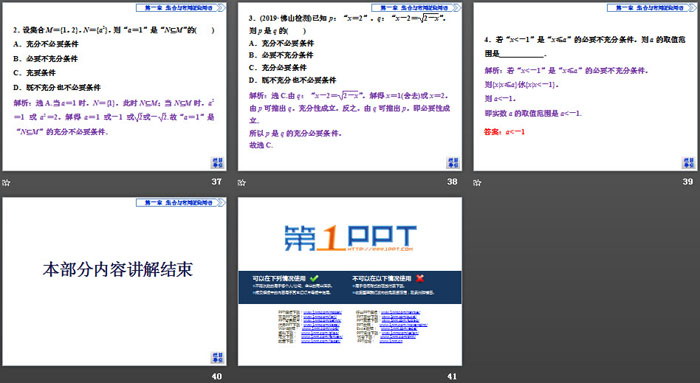Click the animation star icon under slide 37

coord(6,182)
